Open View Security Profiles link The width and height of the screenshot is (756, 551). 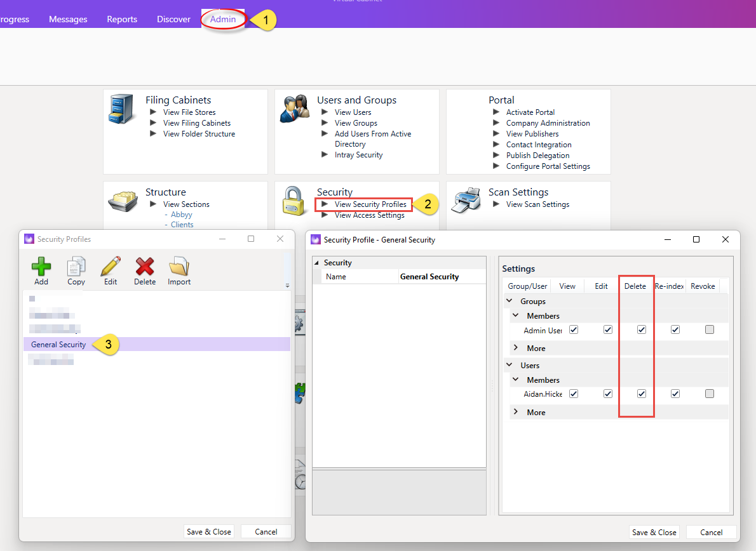370,204
